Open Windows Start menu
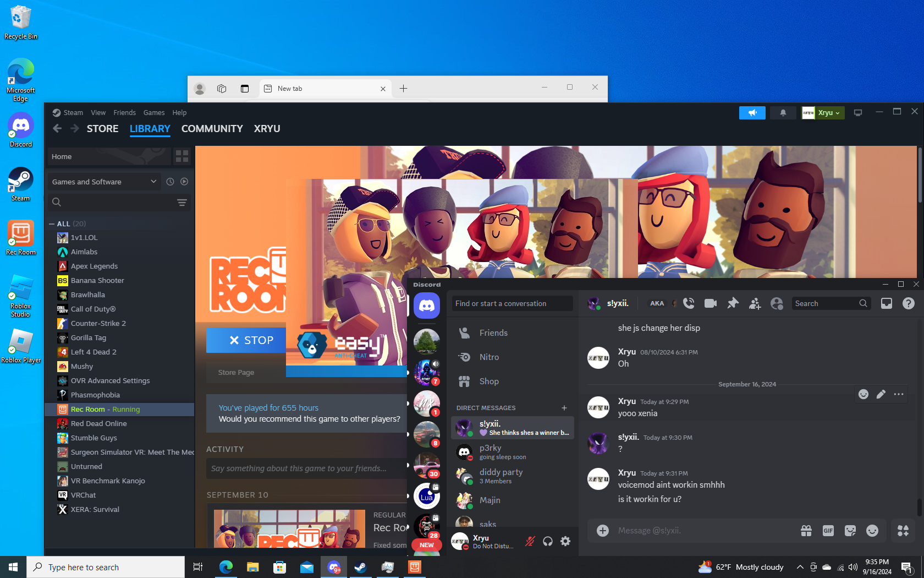The height and width of the screenshot is (578, 924). pos(13,567)
